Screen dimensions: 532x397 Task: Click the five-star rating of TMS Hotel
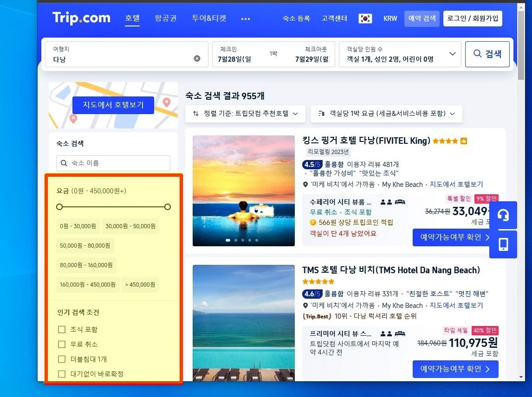pos(318,282)
